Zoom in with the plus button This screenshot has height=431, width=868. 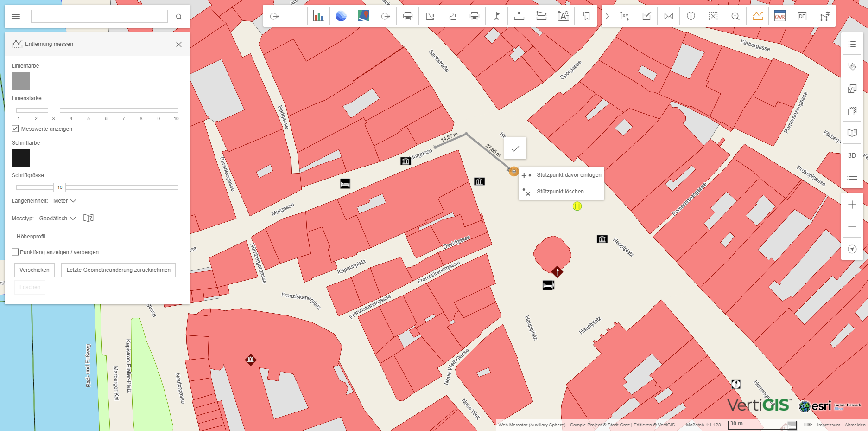pos(852,205)
